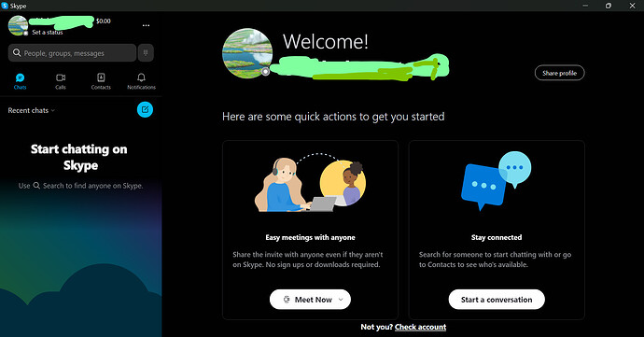The width and height of the screenshot is (644, 337).
Task: Click the large welcome profile picture
Action: tap(247, 53)
